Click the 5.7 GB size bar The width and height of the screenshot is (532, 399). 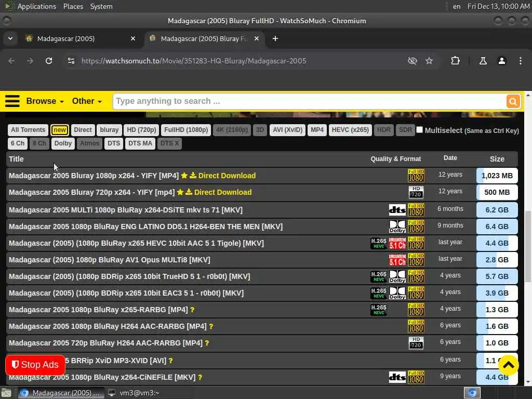(497, 276)
